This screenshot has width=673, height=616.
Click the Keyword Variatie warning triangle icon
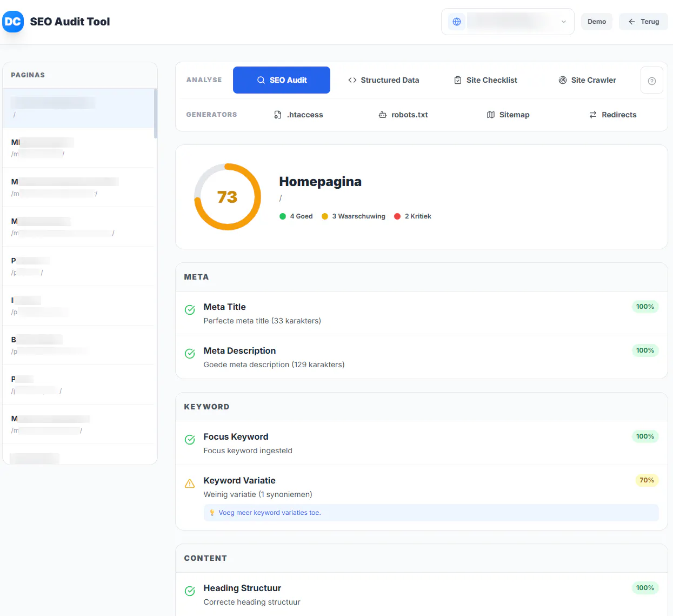190,483
